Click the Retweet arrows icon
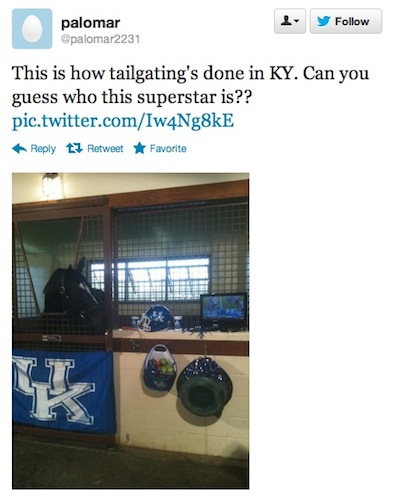This screenshot has width=395, height=499. tap(74, 148)
